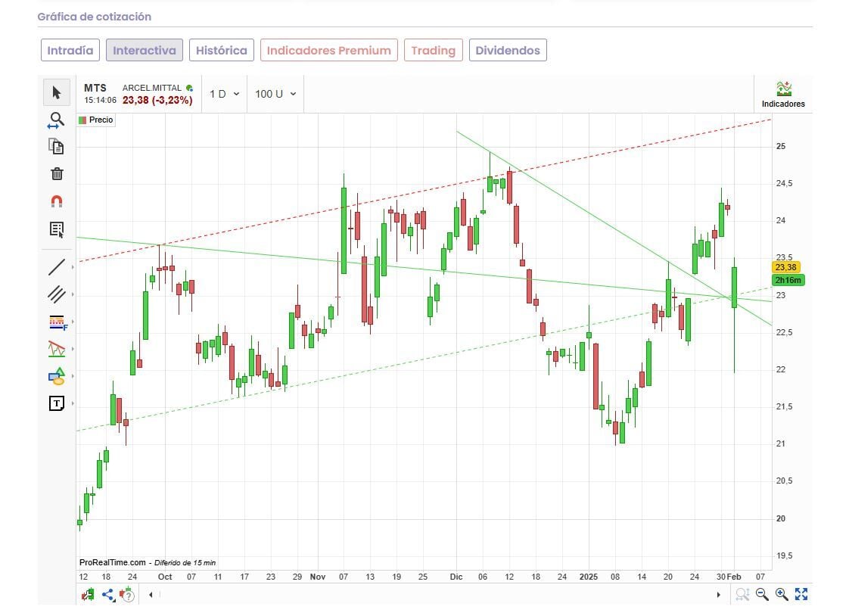852x616 pixels.
Task: Click the ARCEL.MITTAL instrument name
Action: tap(151, 88)
